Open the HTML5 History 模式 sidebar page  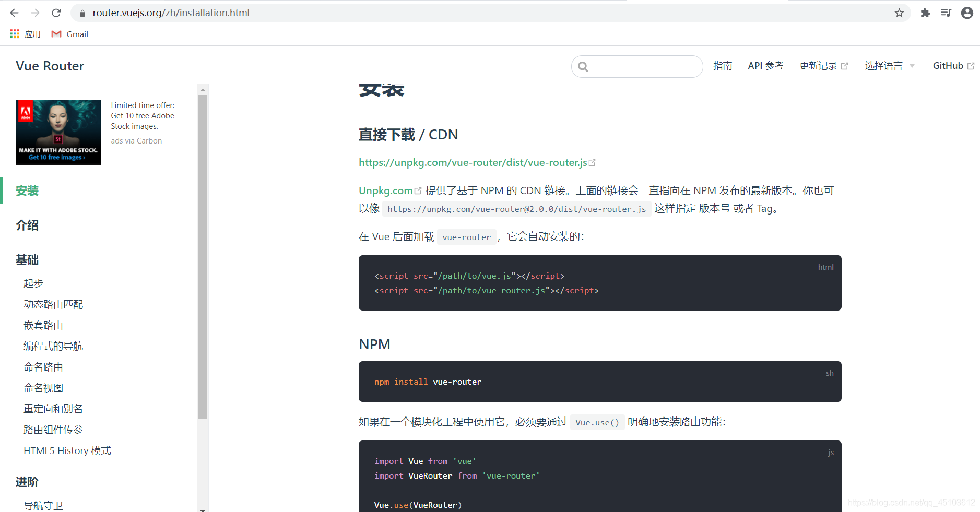point(67,450)
